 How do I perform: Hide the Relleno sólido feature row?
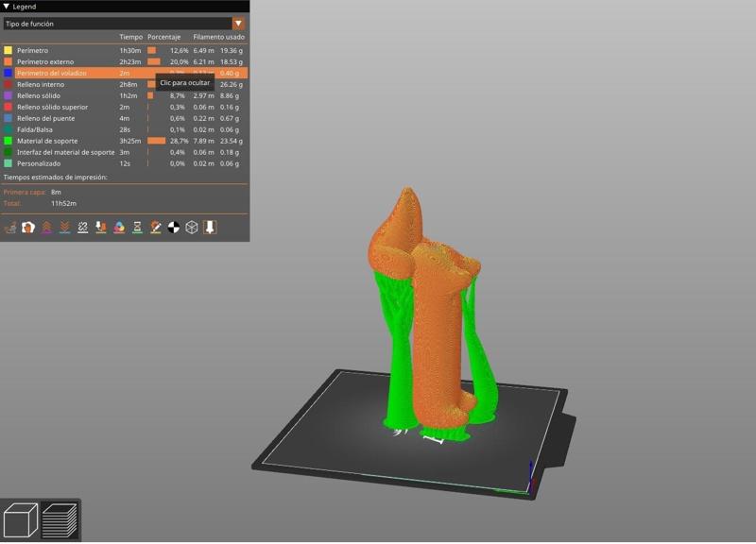point(125,95)
